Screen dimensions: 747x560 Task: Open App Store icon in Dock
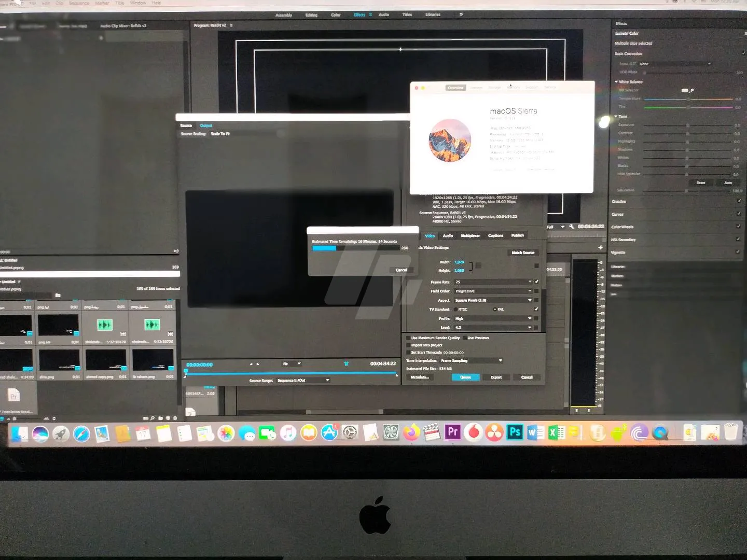(329, 433)
